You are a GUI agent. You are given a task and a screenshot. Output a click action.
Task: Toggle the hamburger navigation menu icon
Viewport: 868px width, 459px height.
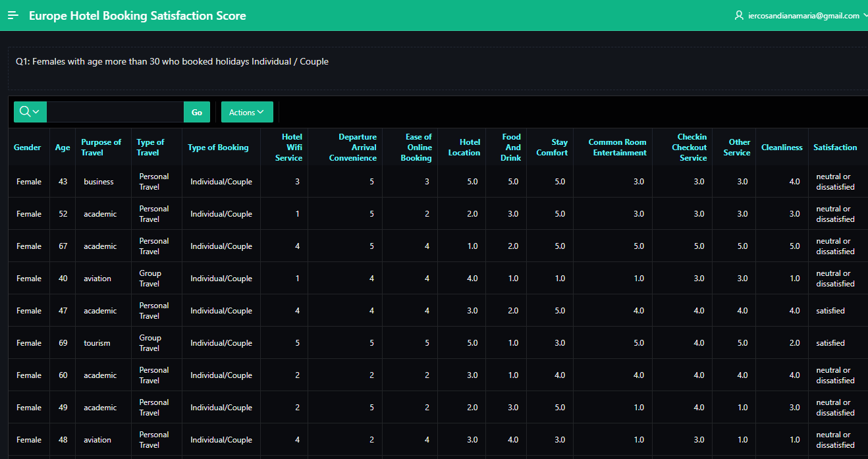[x=13, y=16]
